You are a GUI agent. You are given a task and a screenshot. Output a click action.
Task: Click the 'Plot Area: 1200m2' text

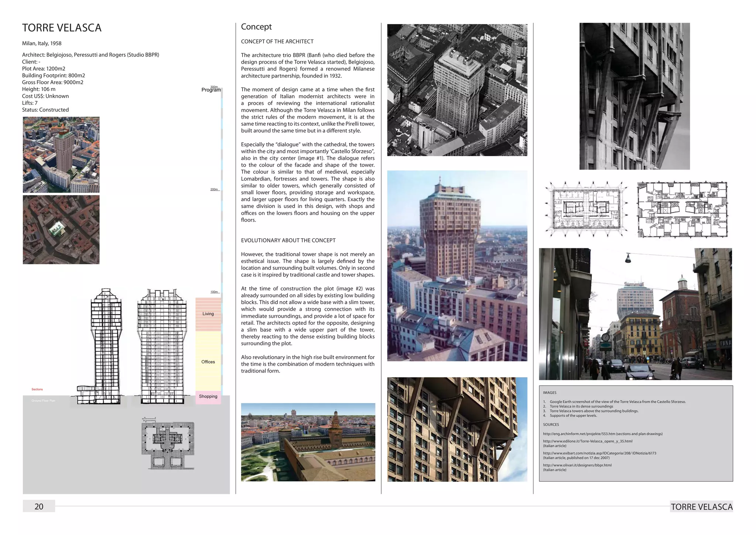point(44,68)
